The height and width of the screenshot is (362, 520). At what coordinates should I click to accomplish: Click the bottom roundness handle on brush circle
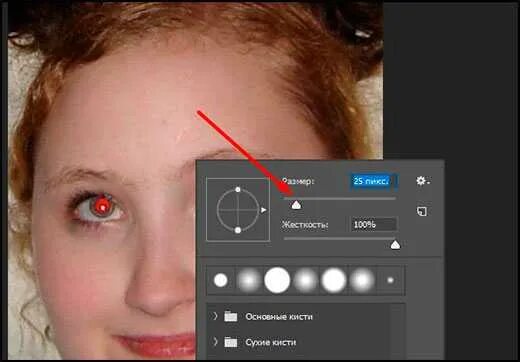point(238,230)
